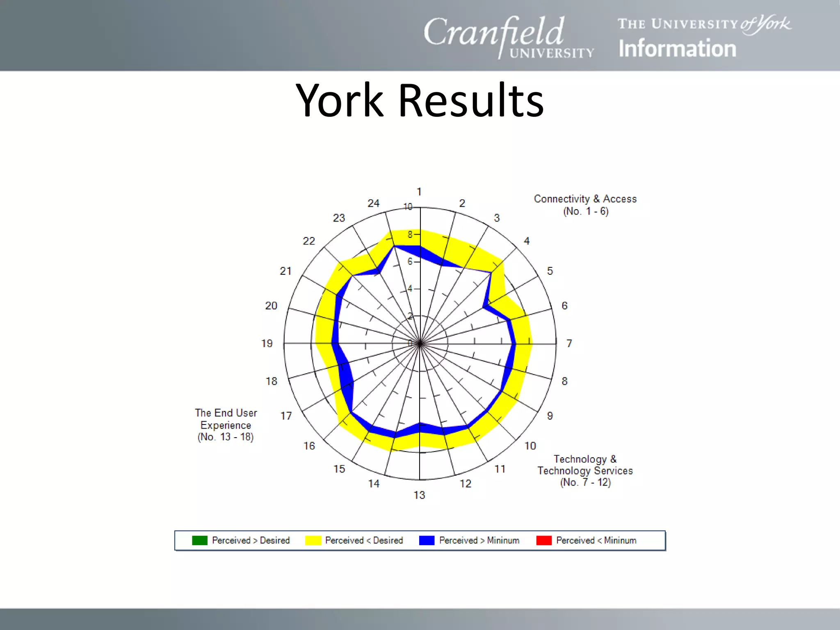The image size is (840, 630).
Task: Click the center point of the radar chart
Action: [x=420, y=343]
